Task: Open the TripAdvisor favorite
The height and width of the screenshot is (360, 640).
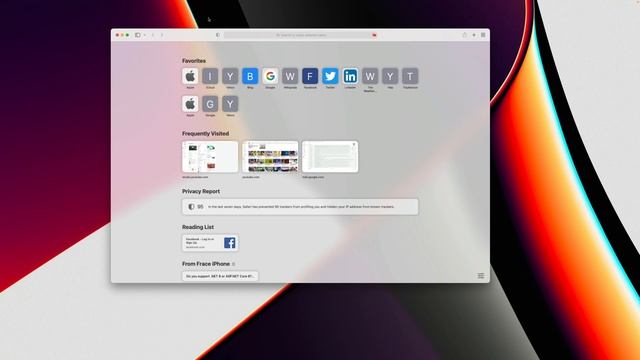Action: [x=410, y=76]
